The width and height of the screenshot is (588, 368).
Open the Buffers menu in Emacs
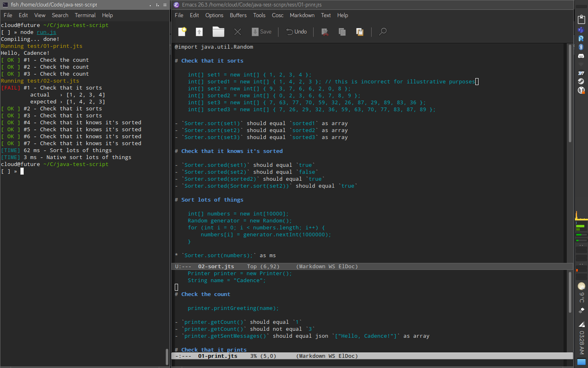point(238,15)
